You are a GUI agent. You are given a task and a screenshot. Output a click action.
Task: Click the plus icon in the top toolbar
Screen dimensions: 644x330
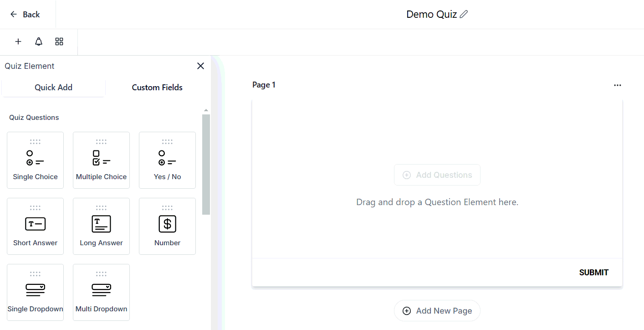point(18,42)
